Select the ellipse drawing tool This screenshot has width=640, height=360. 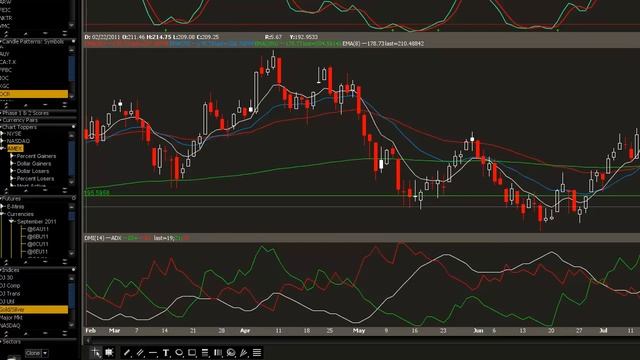tap(179, 353)
